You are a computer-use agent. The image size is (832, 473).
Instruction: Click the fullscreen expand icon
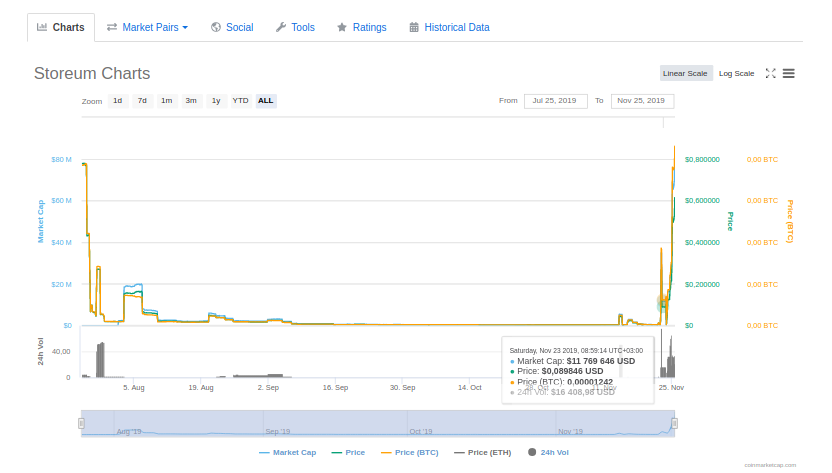[770, 73]
